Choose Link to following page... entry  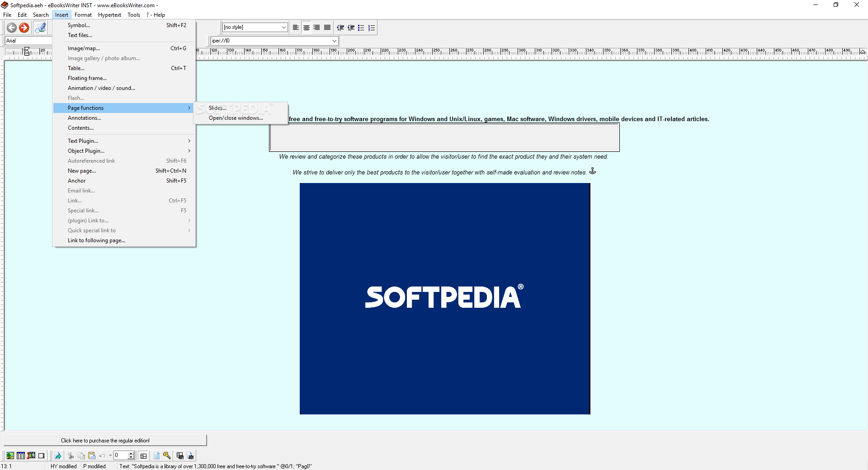124,240
